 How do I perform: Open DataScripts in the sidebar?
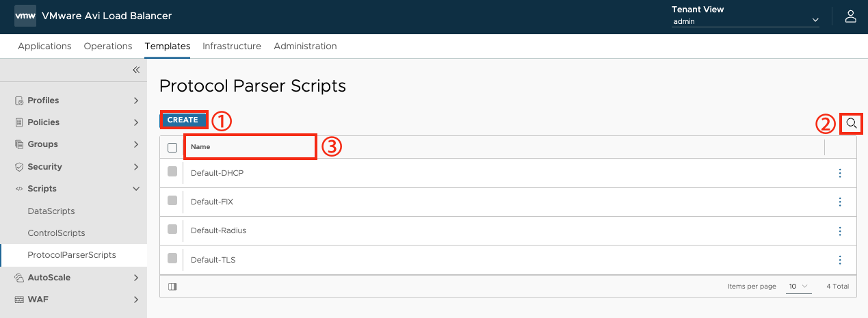51,211
